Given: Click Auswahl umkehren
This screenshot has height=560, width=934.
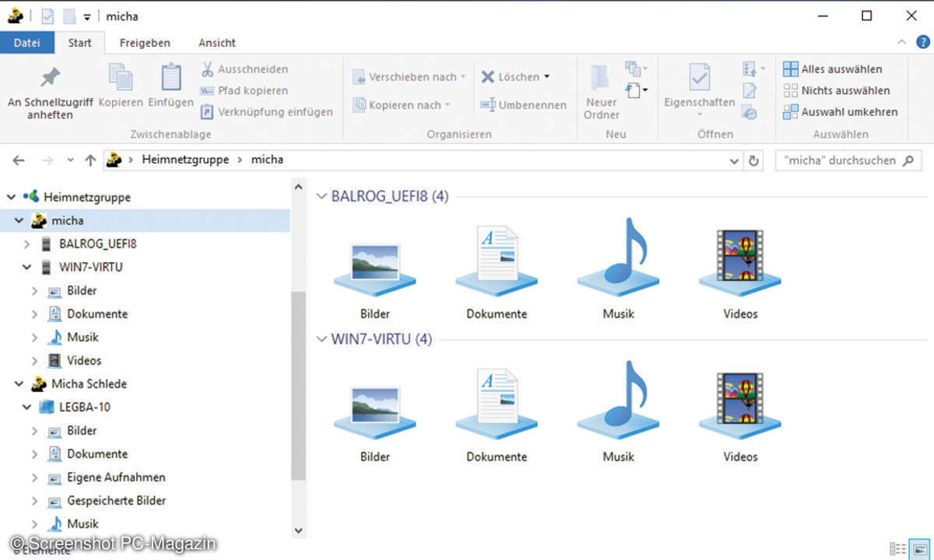Looking at the screenshot, I should click(841, 112).
